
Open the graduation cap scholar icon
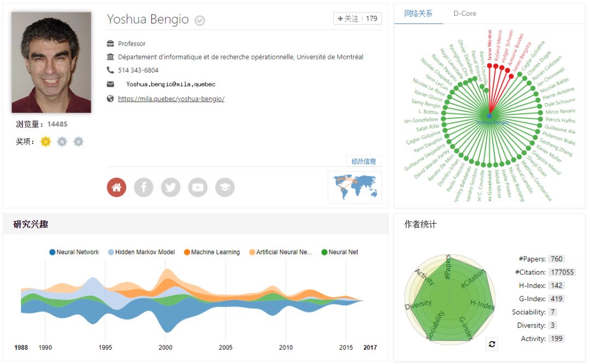pos(225,187)
